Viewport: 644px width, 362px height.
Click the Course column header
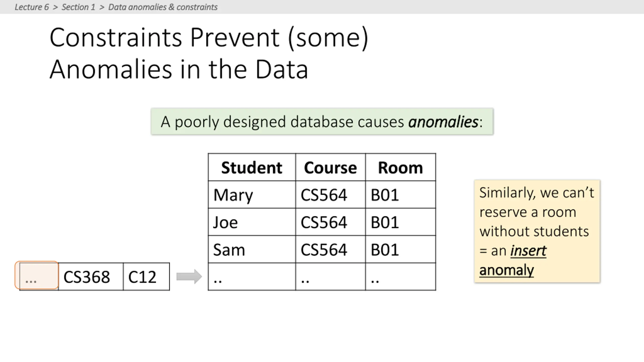[x=330, y=167]
